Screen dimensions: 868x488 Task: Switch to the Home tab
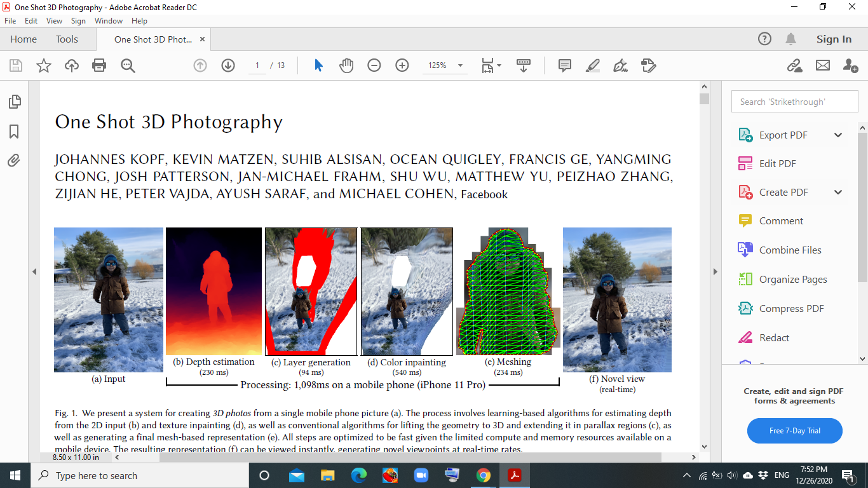pos(24,39)
